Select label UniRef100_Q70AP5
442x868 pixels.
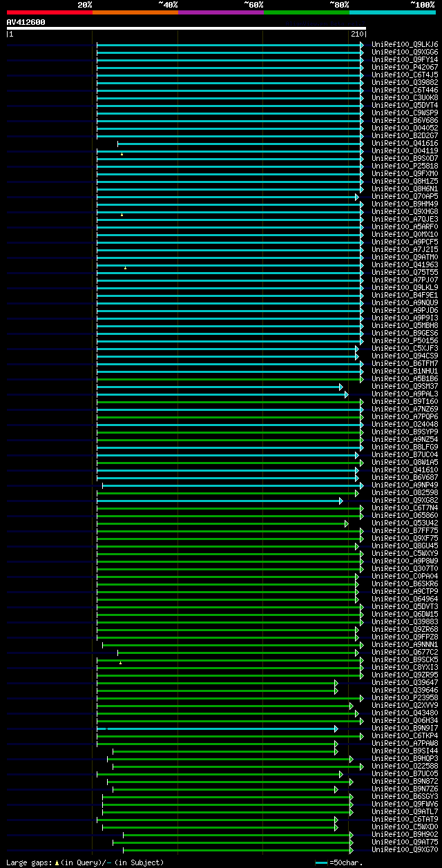click(x=405, y=196)
